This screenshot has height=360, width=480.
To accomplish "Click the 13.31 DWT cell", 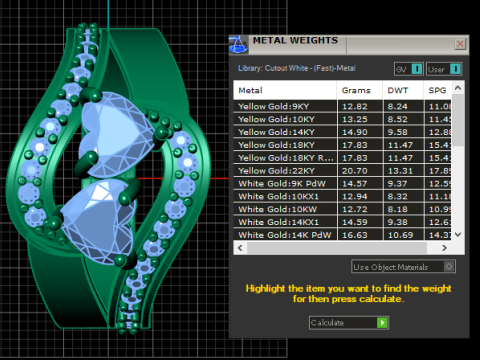I will pos(404,171).
